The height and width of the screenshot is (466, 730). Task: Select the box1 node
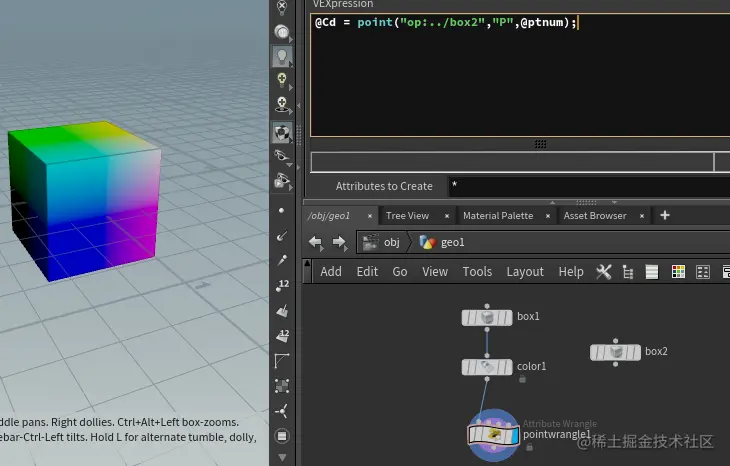[x=487, y=317]
